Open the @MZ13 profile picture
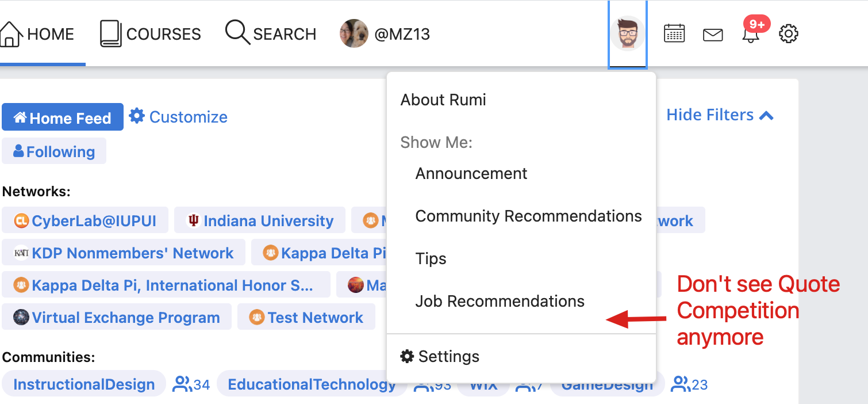The image size is (868, 404). click(354, 33)
